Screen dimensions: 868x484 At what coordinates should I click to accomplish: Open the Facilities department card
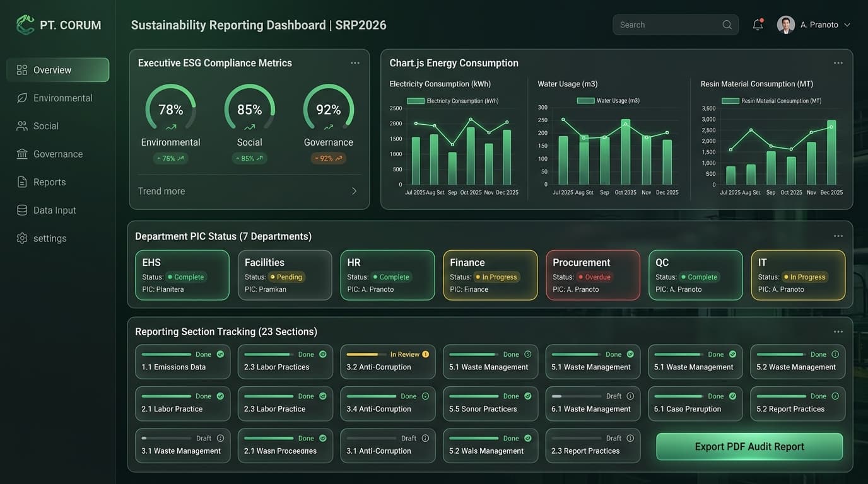coord(284,275)
